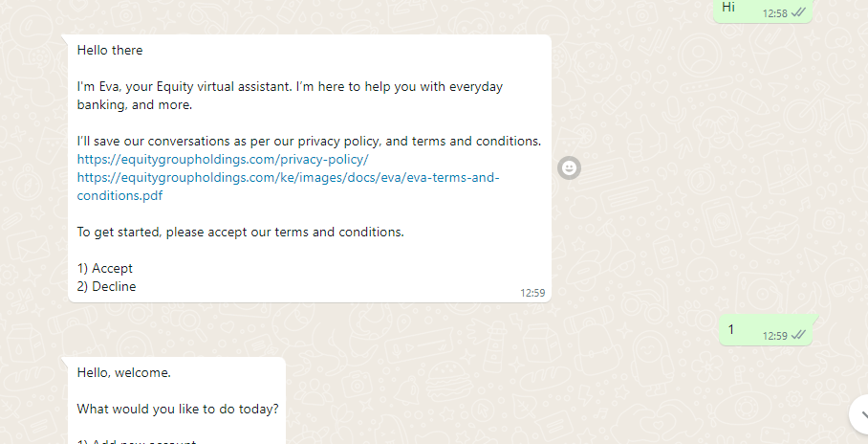
Task: Click the "I'll save our conversations" sentence
Action: (x=309, y=142)
